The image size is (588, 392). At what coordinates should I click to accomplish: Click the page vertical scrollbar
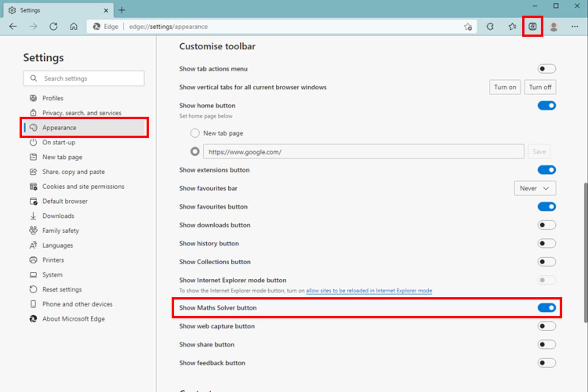click(x=586, y=253)
